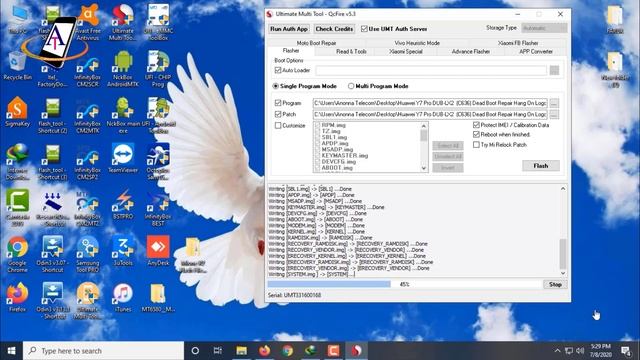Enable the Customize checkbox

pyautogui.click(x=278, y=125)
